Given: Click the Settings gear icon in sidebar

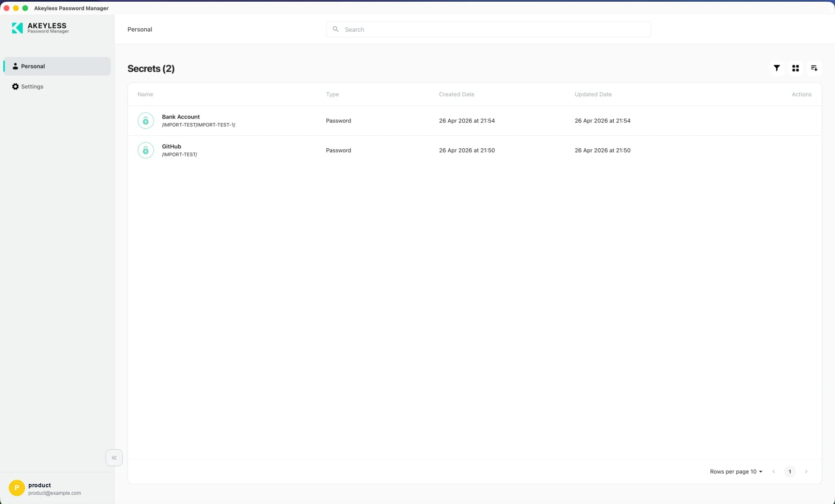Looking at the screenshot, I should [x=15, y=86].
